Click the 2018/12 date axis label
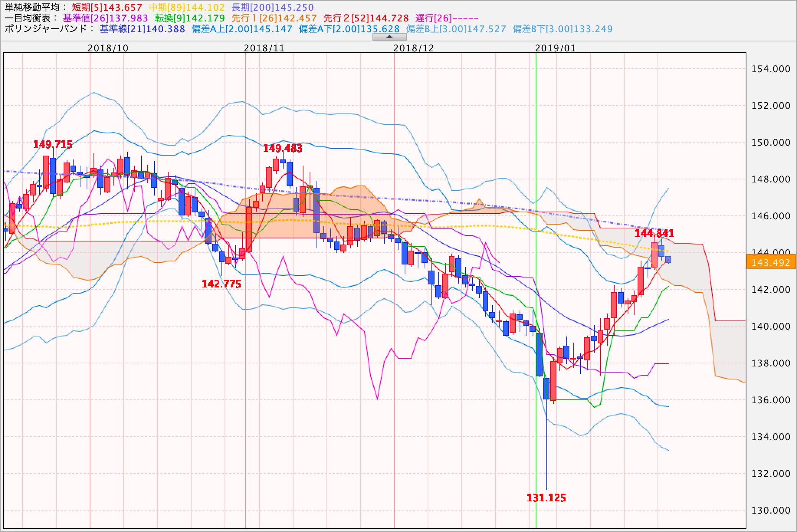Image resolution: width=797 pixels, height=532 pixels. click(414, 48)
